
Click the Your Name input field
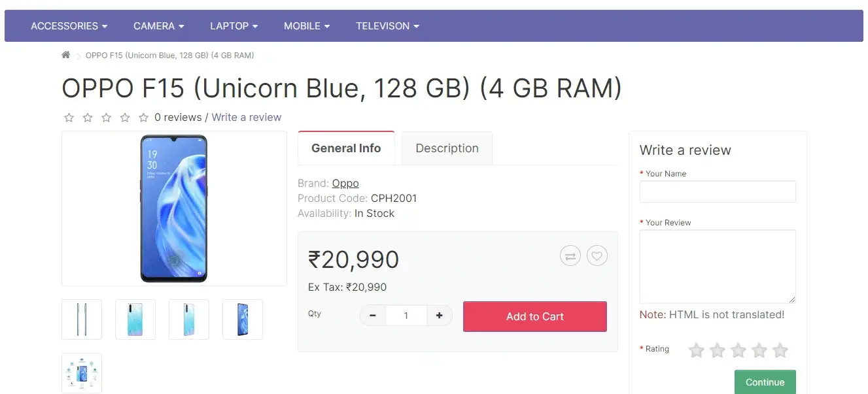(x=718, y=191)
